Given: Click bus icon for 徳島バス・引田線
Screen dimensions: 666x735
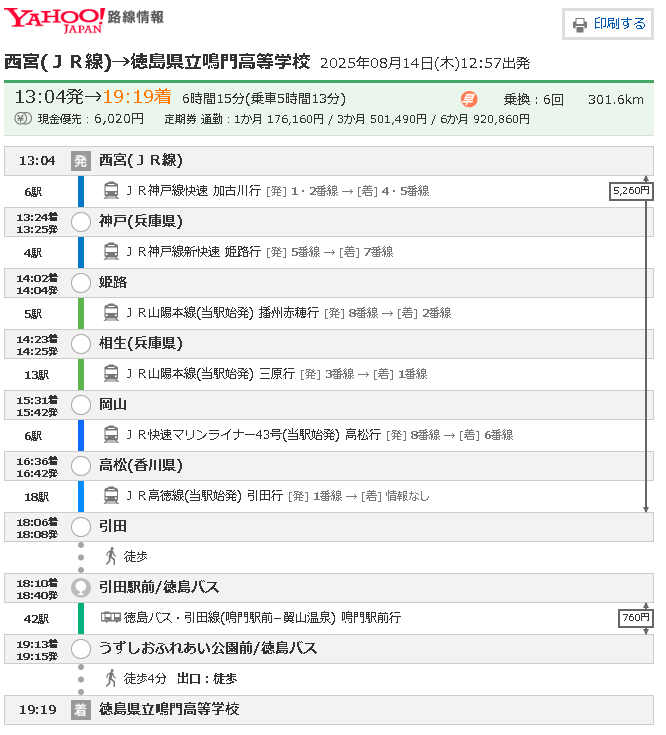Looking at the screenshot, I should tap(111, 618).
